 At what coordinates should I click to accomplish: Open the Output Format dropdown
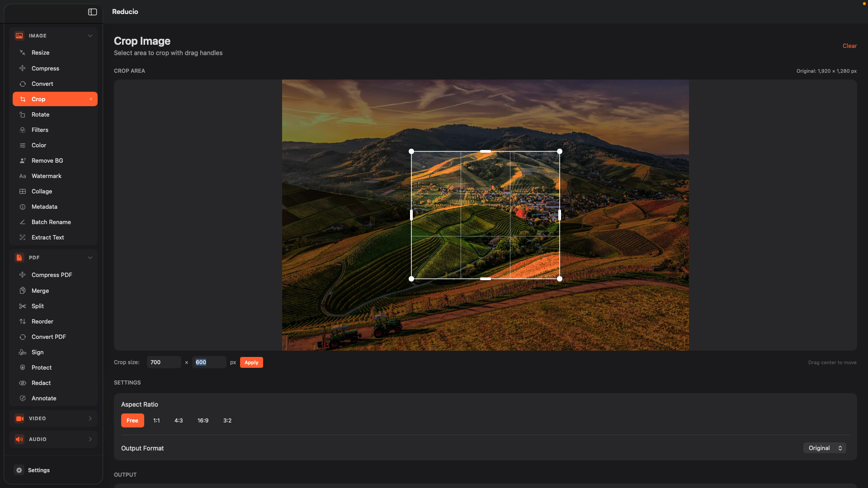coord(824,448)
